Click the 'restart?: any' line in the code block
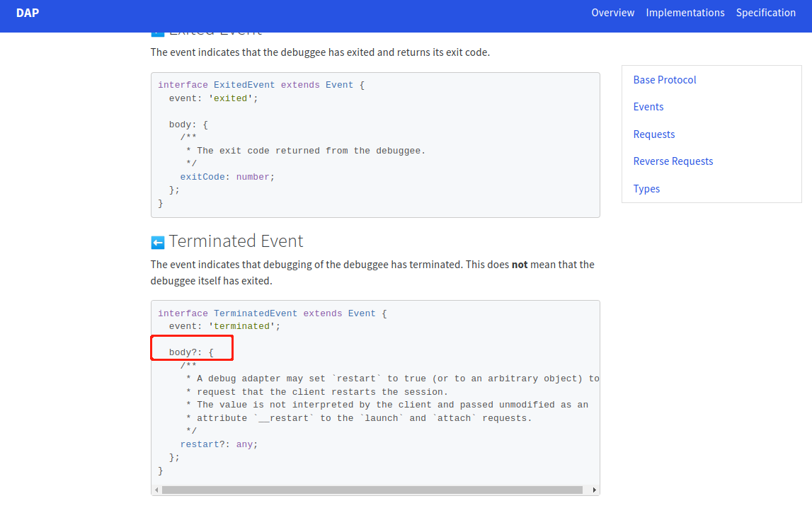812x508 pixels. (219, 444)
